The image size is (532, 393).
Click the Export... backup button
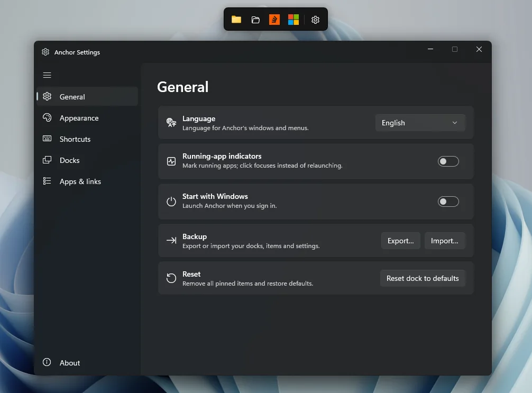click(x=401, y=241)
